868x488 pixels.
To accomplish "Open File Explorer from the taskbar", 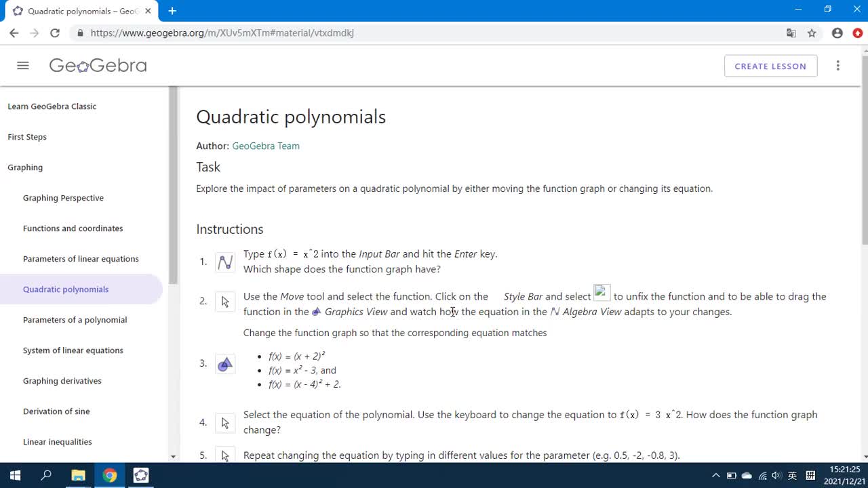I will (78, 475).
